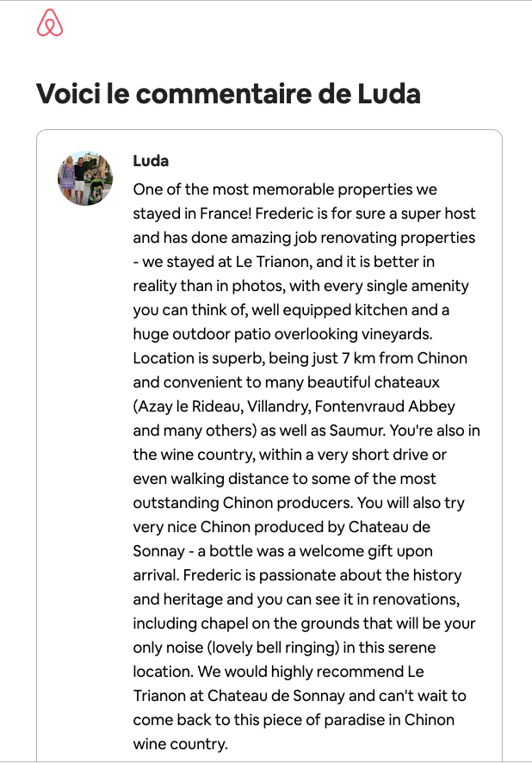Click the phrase We would highly recommend
Image resolution: width=532 pixels, height=763 pixels.
(x=300, y=672)
